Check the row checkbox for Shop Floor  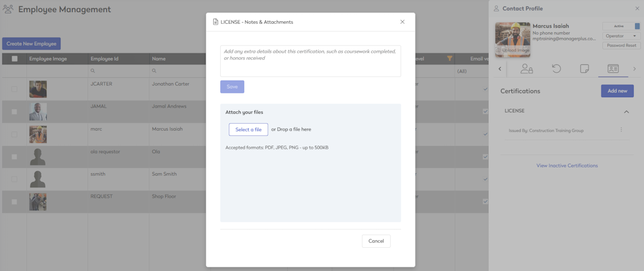(x=14, y=202)
